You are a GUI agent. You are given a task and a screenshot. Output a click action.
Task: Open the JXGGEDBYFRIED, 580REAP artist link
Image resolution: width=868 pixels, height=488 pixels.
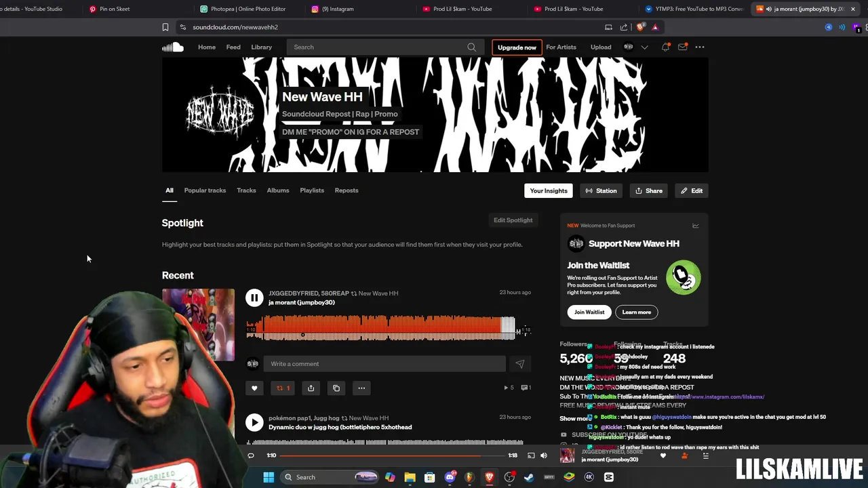click(309, 293)
